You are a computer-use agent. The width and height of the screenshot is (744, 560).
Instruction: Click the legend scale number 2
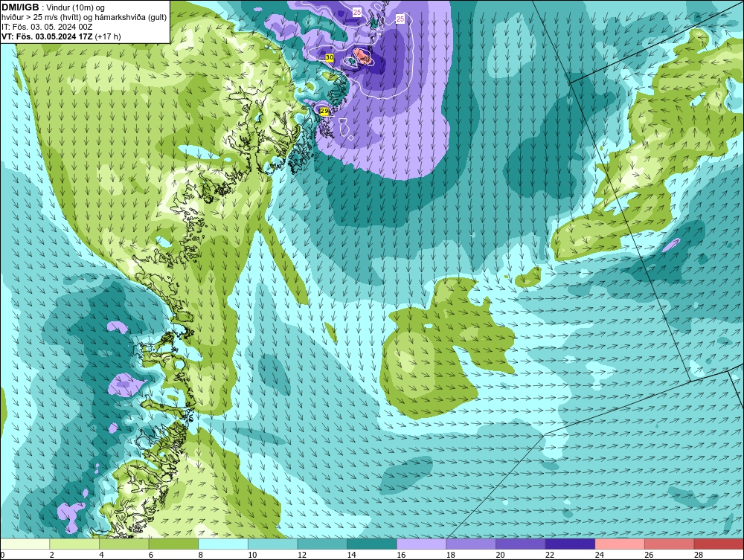point(52,556)
